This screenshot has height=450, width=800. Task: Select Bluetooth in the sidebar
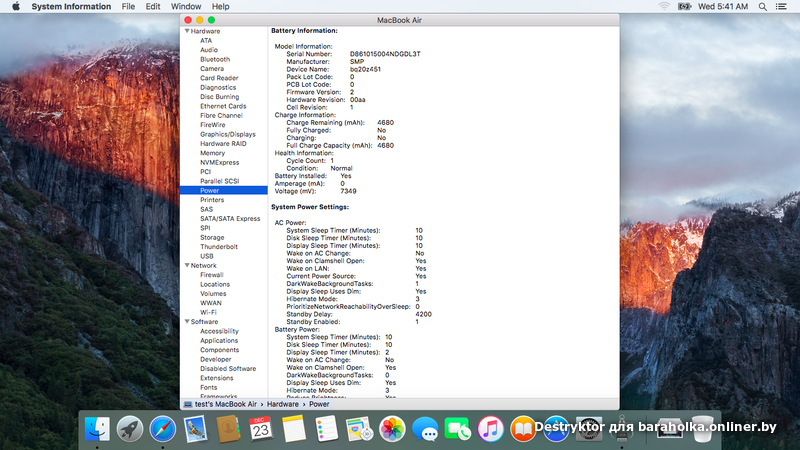(x=215, y=59)
